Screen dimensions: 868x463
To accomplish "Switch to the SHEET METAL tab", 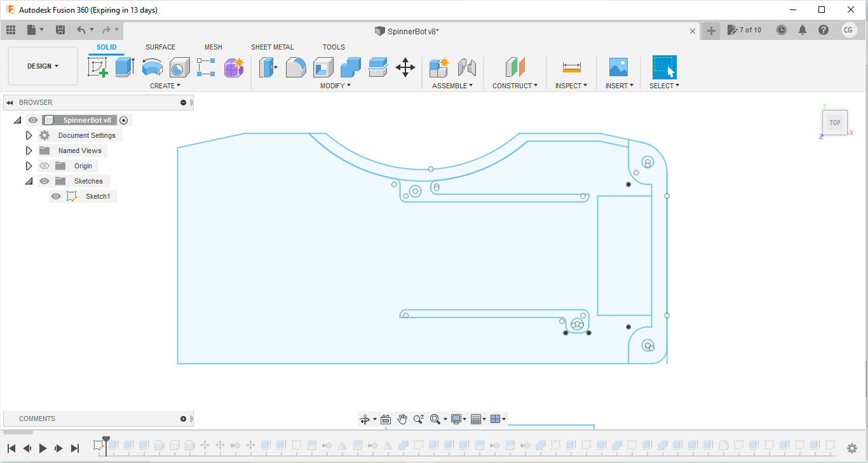I will [273, 47].
